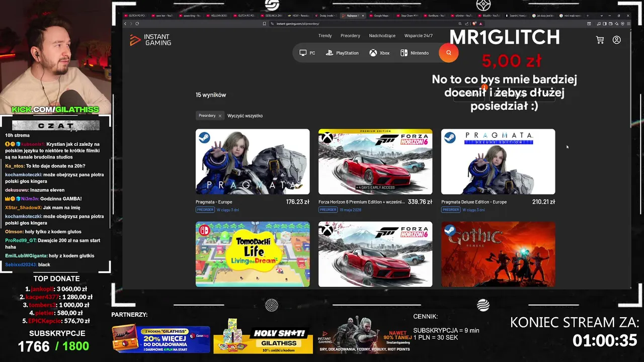Click the 176.23 zł price

pyautogui.click(x=298, y=202)
